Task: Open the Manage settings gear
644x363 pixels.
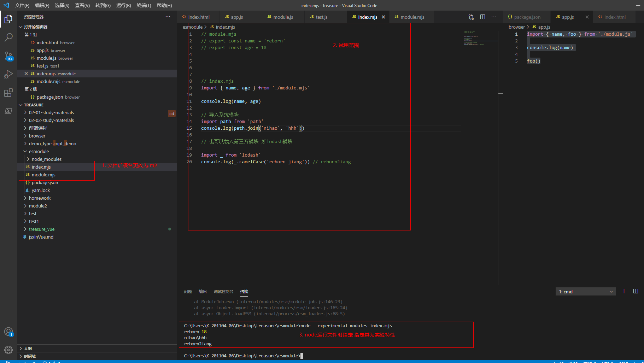Action: [x=8, y=350]
